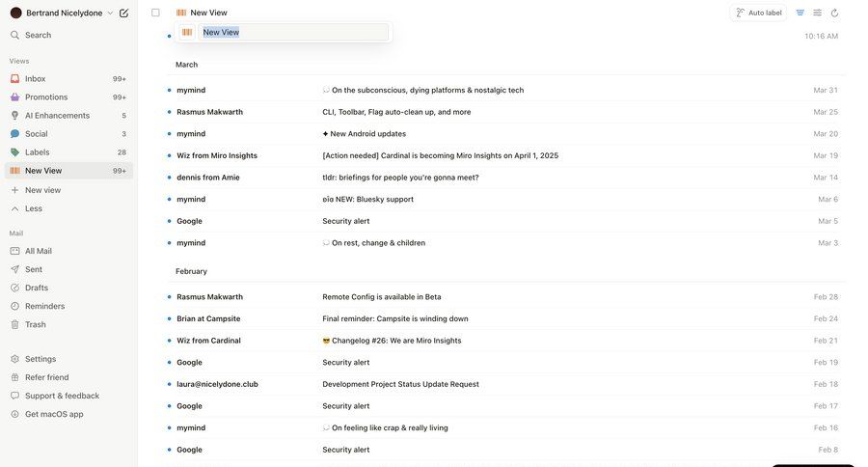The image size is (868, 467).
Task: Click the Bertrand Nicelydone avatar
Action: (x=16, y=13)
